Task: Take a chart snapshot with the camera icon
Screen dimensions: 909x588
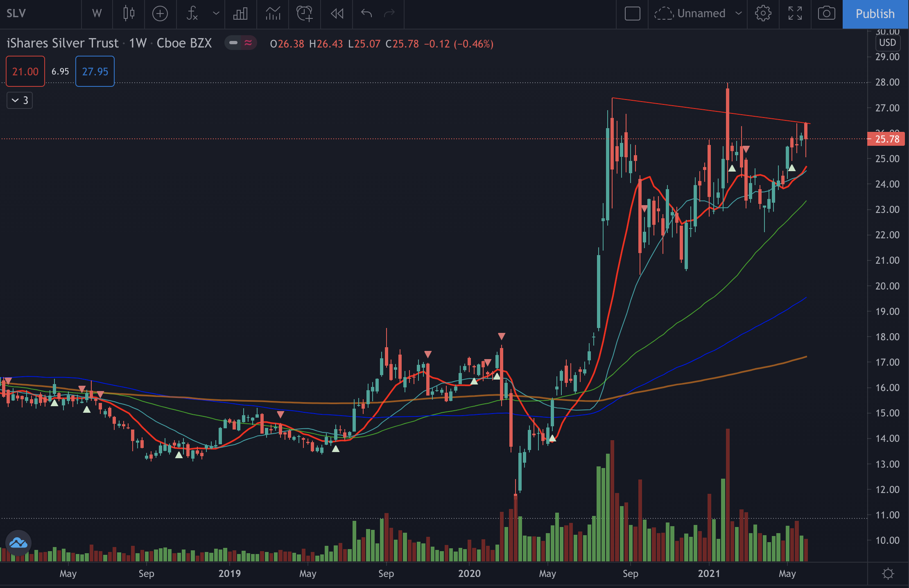Action: pyautogui.click(x=827, y=14)
